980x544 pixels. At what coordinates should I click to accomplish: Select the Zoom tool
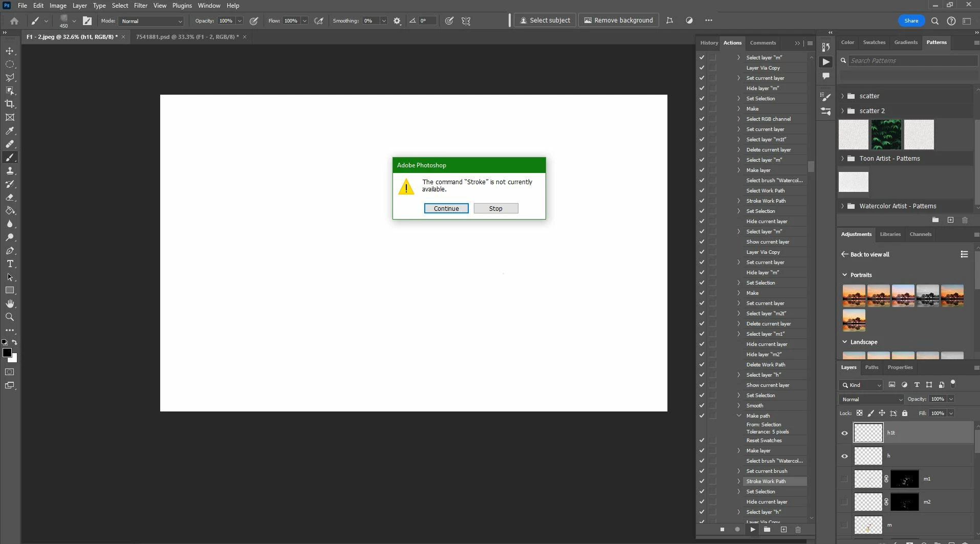[x=10, y=317]
